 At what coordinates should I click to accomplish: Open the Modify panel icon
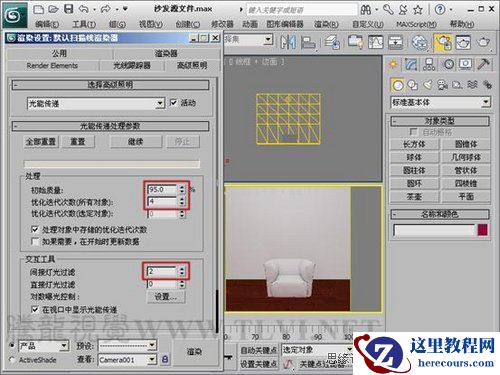coord(411,64)
